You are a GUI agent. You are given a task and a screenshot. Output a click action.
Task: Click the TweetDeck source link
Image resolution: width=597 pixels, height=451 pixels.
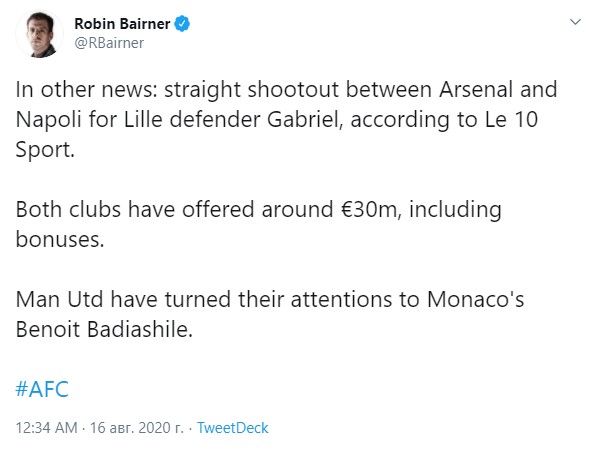click(233, 428)
